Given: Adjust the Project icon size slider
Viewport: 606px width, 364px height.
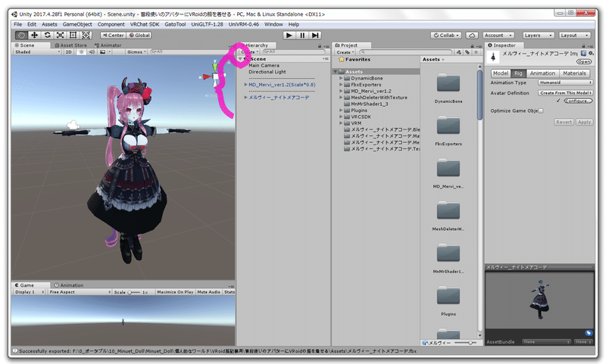Looking at the screenshot, I should (x=465, y=343).
